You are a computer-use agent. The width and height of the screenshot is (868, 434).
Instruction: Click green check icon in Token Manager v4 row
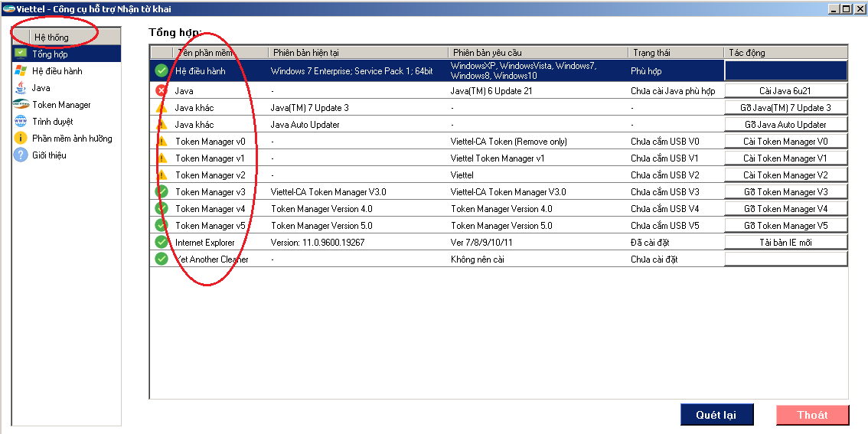[161, 208]
